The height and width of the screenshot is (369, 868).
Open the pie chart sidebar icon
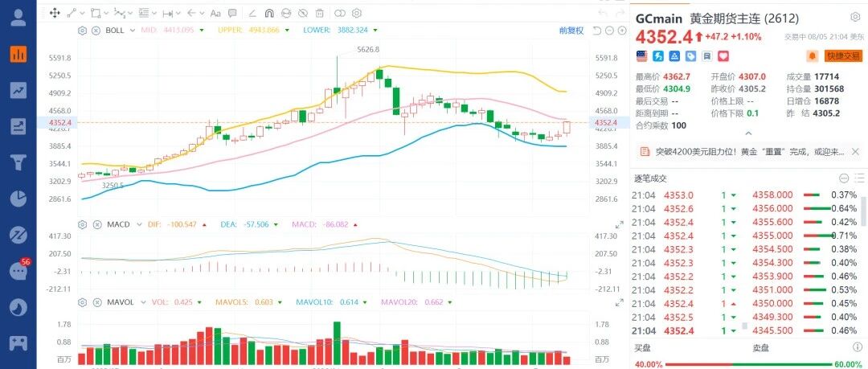(18, 199)
